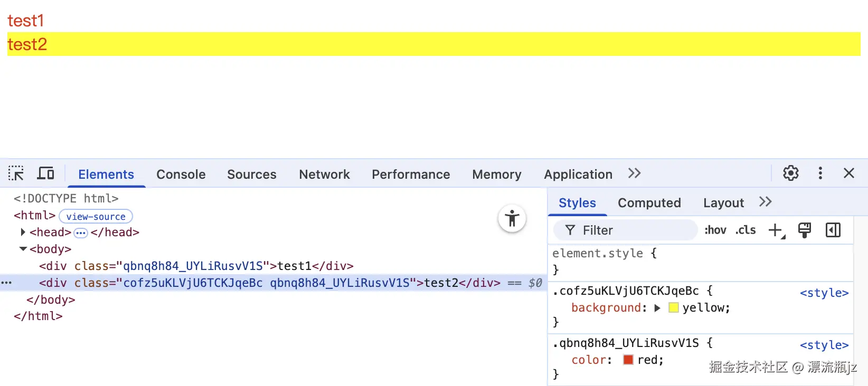The width and height of the screenshot is (868, 386).
Task: Open the Computed styles tab
Action: pos(649,203)
